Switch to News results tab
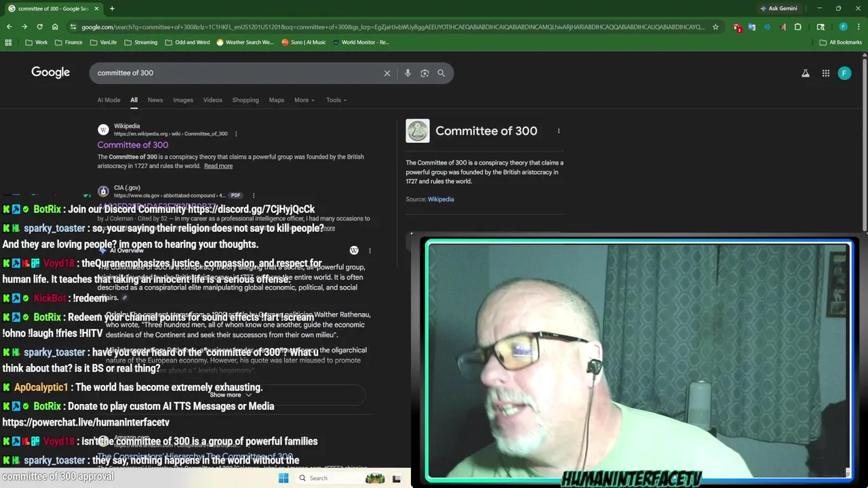Image resolution: width=868 pixels, height=488 pixels. point(155,100)
